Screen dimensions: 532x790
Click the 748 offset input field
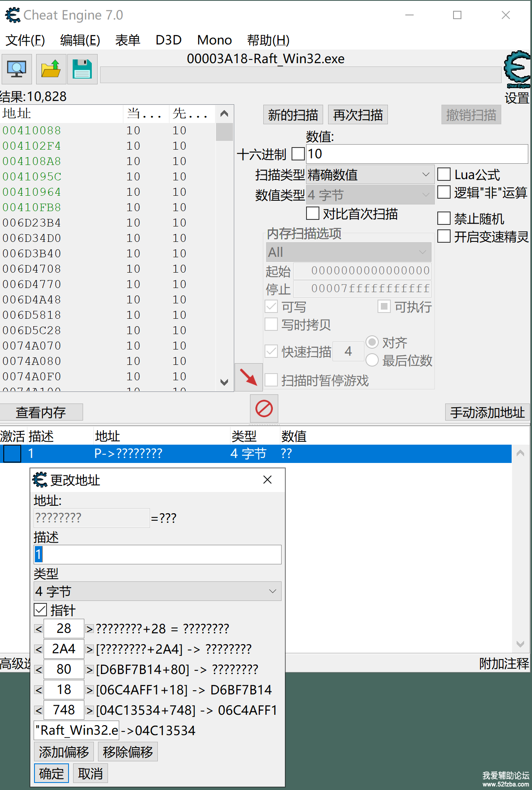click(64, 710)
